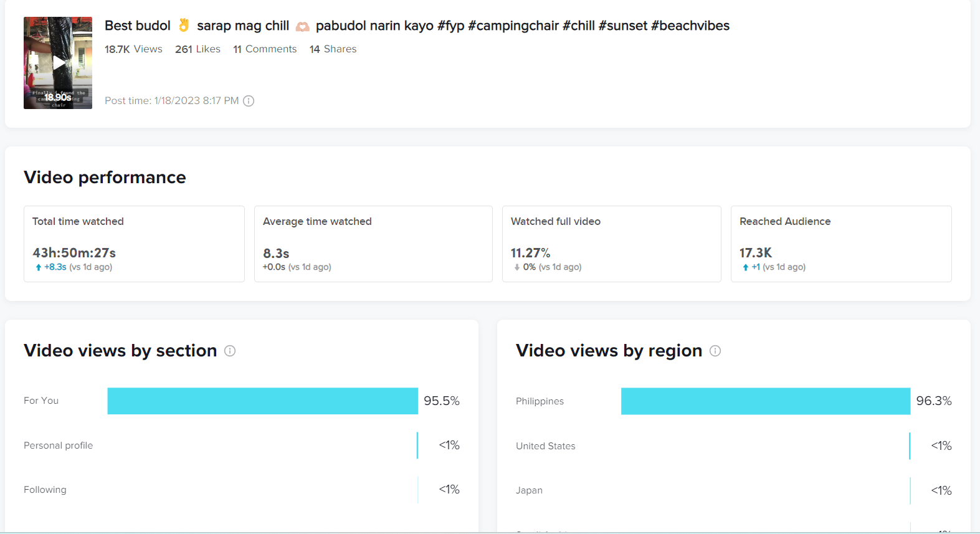Click the For You views bar
980x534 pixels.
[262, 401]
